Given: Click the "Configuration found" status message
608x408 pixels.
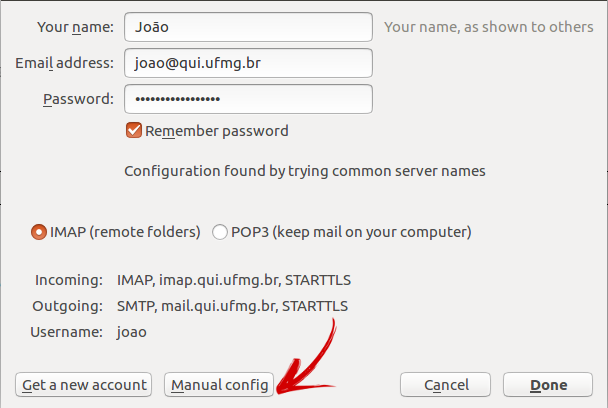Looking at the screenshot, I should [305, 171].
